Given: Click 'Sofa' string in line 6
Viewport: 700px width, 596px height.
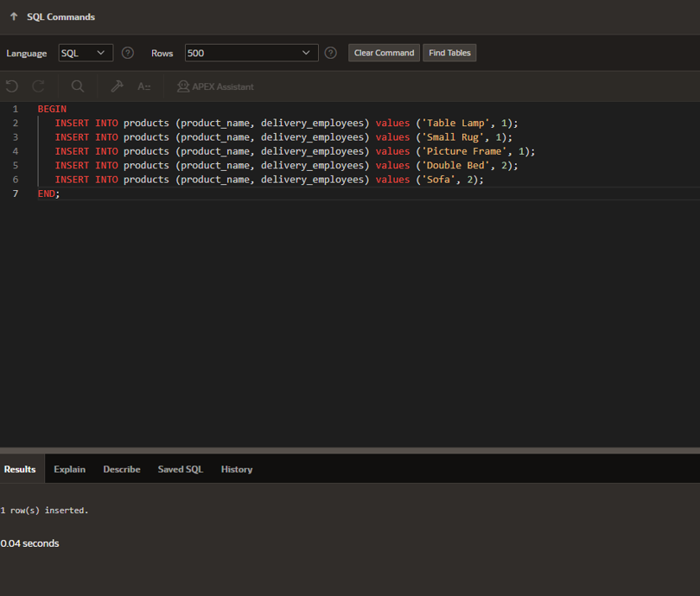Looking at the screenshot, I should [x=438, y=180].
